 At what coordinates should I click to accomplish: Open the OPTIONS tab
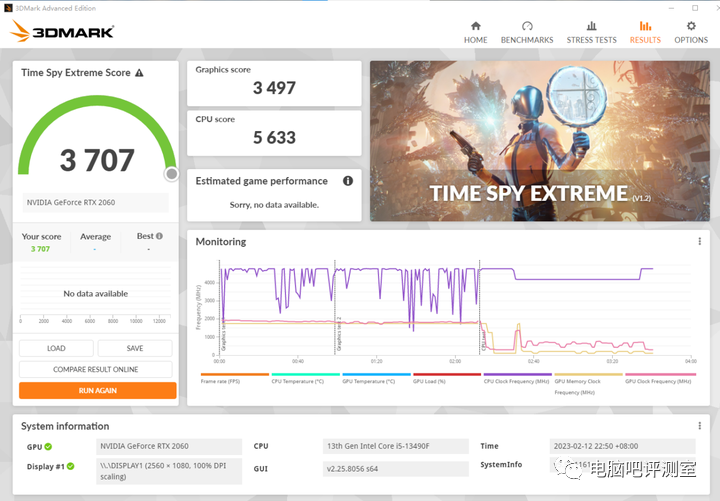click(x=691, y=33)
